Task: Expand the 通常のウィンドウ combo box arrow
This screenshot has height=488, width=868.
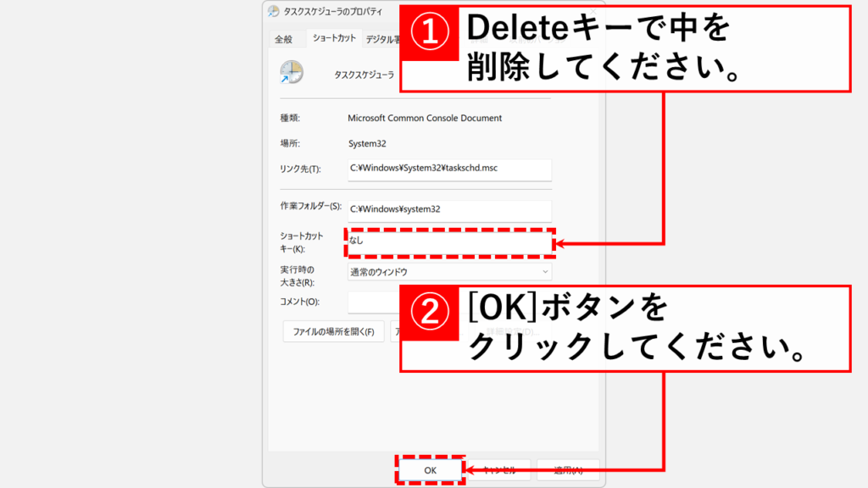Action: point(545,273)
